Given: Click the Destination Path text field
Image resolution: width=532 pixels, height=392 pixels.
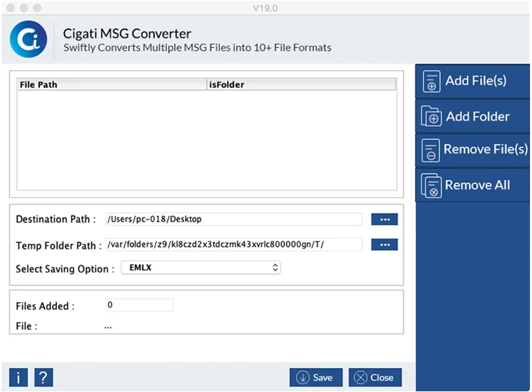Looking at the screenshot, I should (234, 219).
